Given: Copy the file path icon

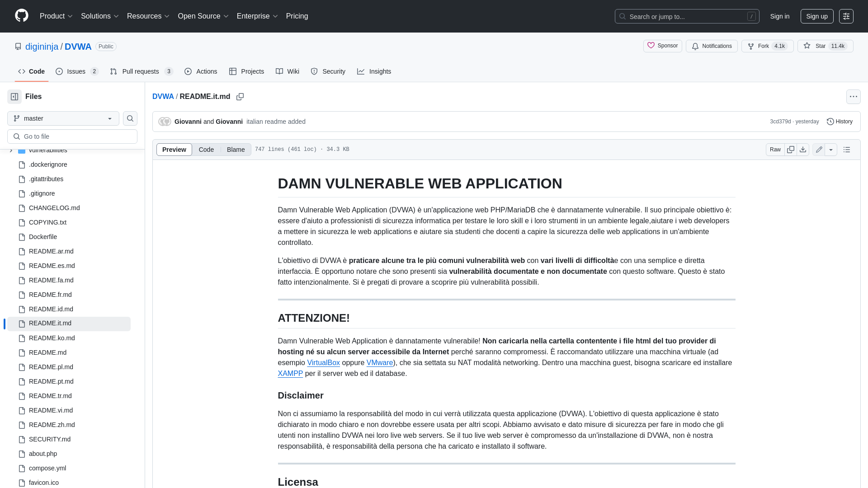Looking at the screenshot, I should (240, 97).
